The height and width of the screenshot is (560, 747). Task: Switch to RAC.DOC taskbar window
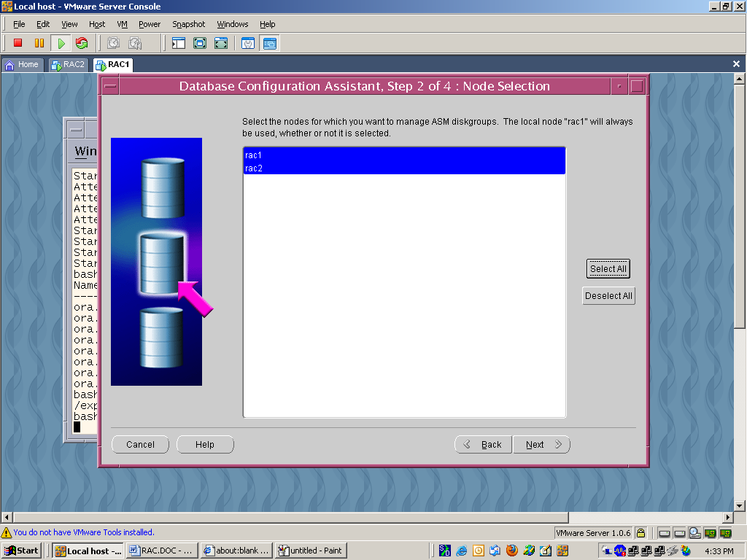[161, 551]
